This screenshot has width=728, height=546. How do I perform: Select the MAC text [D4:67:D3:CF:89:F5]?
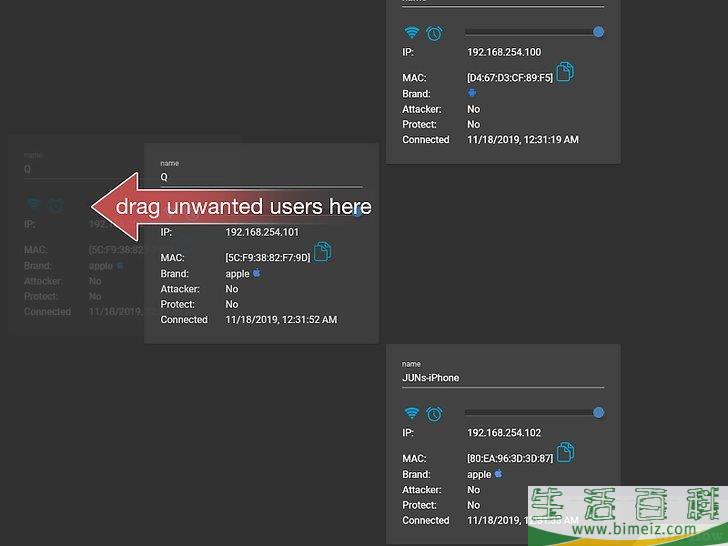tap(510, 78)
